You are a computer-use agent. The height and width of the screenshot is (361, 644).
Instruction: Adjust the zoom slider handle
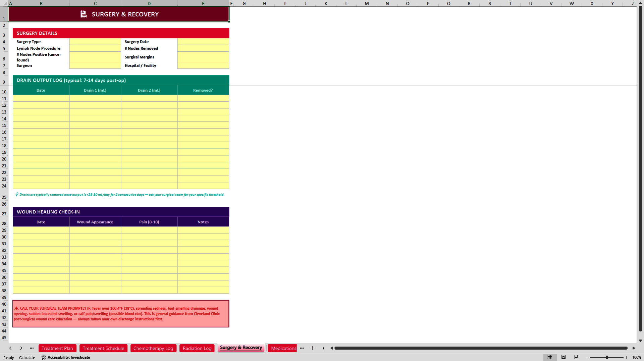click(x=607, y=357)
